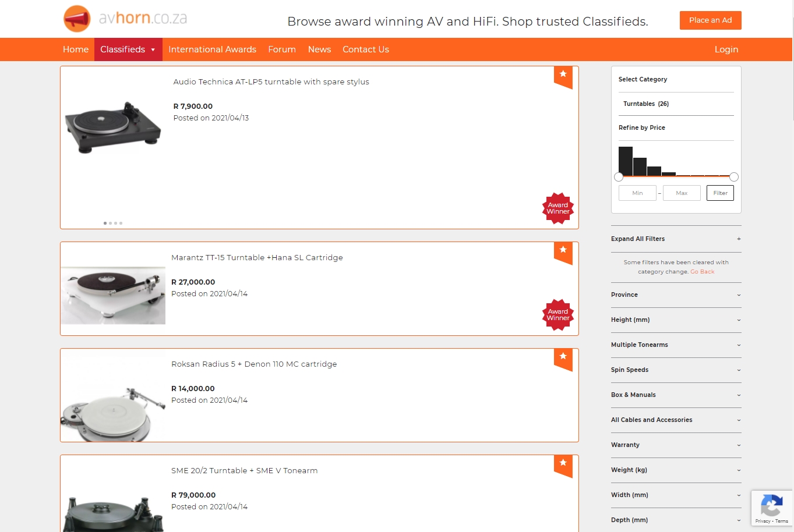Click the Login link
Screen dimensions: 794x532
726,49
